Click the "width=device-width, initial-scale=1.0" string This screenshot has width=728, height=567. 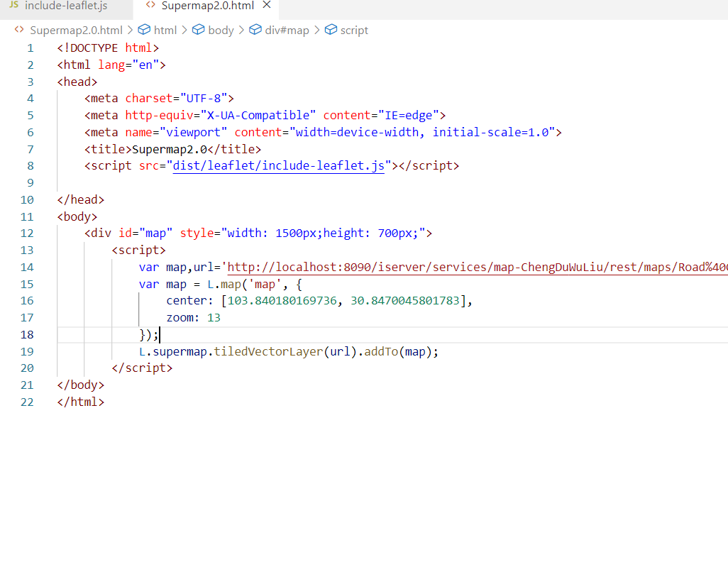(x=422, y=132)
